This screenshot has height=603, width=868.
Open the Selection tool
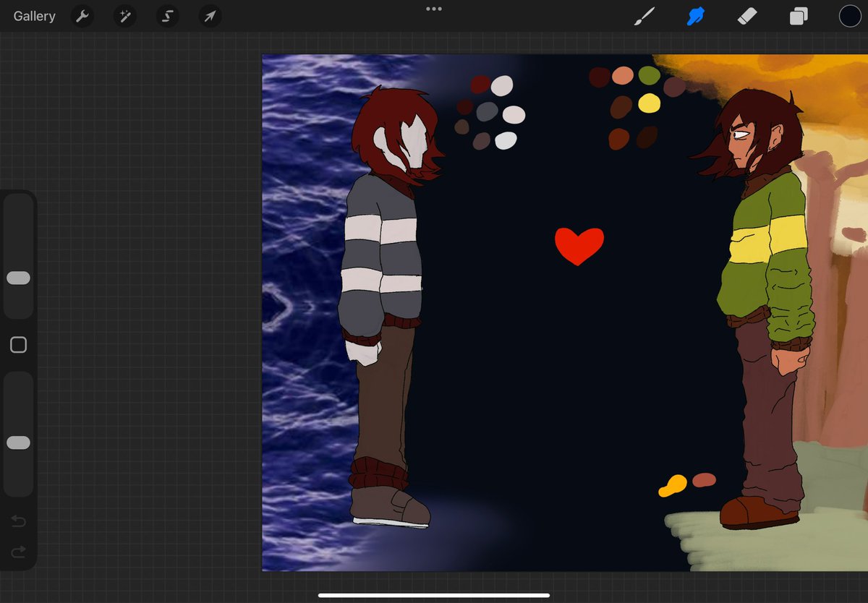tap(167, 16)
